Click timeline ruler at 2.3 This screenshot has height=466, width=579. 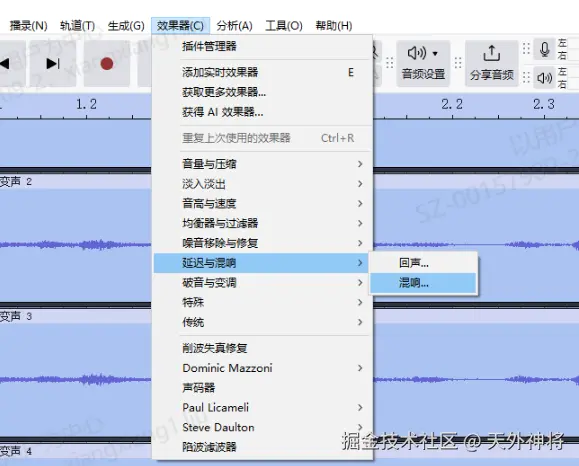point(544,104)
